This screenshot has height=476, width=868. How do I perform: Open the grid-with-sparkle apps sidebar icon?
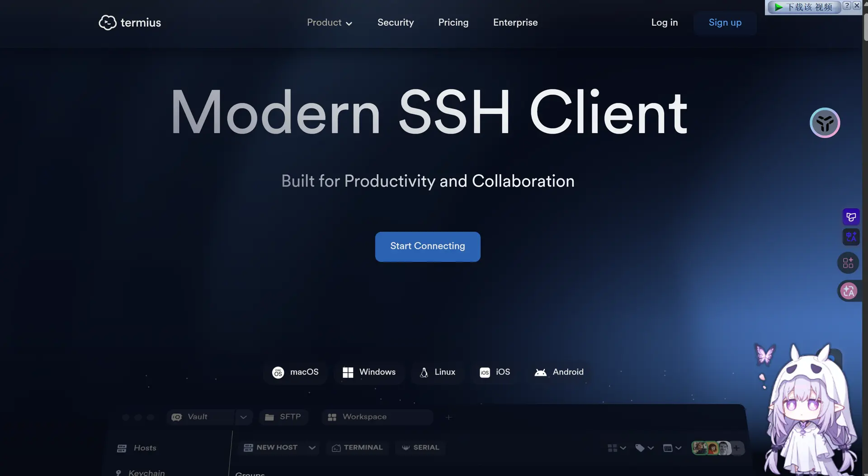[848, 263]
